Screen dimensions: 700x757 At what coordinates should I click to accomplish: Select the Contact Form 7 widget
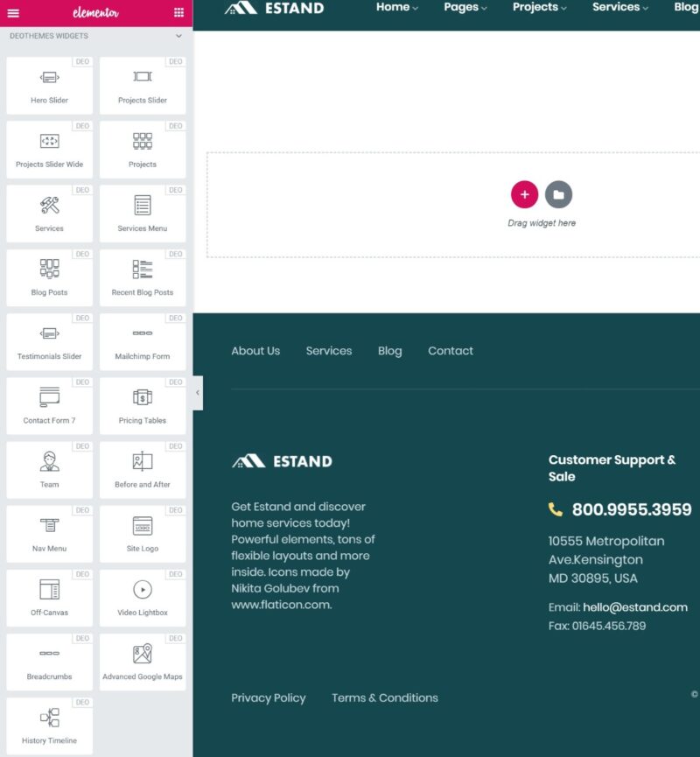click(x=49, y=405)
